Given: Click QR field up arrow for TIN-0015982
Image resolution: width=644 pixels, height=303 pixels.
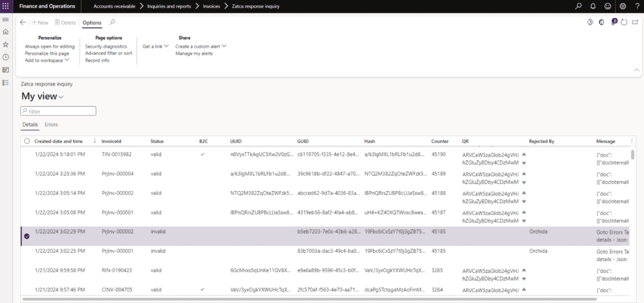Looking at the screenshot, I should (524, 154).
